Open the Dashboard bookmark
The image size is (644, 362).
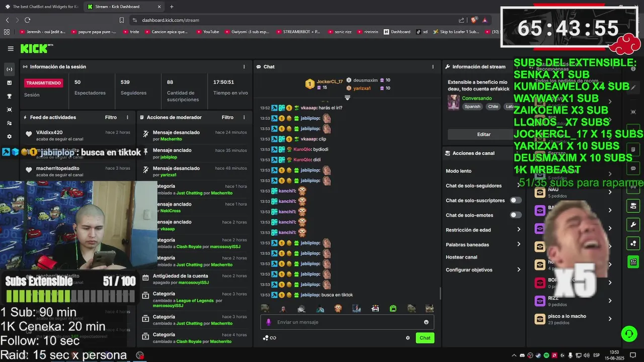pos(397,32)
